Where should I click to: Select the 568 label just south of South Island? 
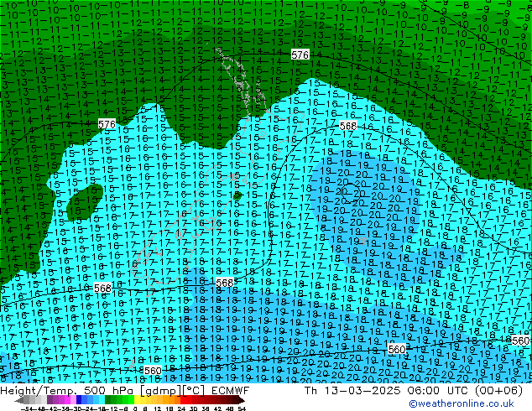coord(225,283)
